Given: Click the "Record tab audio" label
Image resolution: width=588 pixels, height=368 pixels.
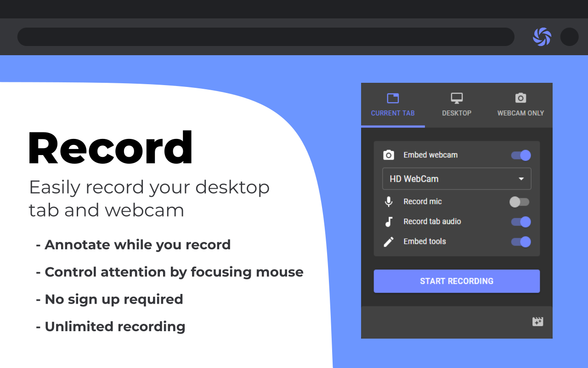Looking at the screenshot, I should (x=432, y=221).
